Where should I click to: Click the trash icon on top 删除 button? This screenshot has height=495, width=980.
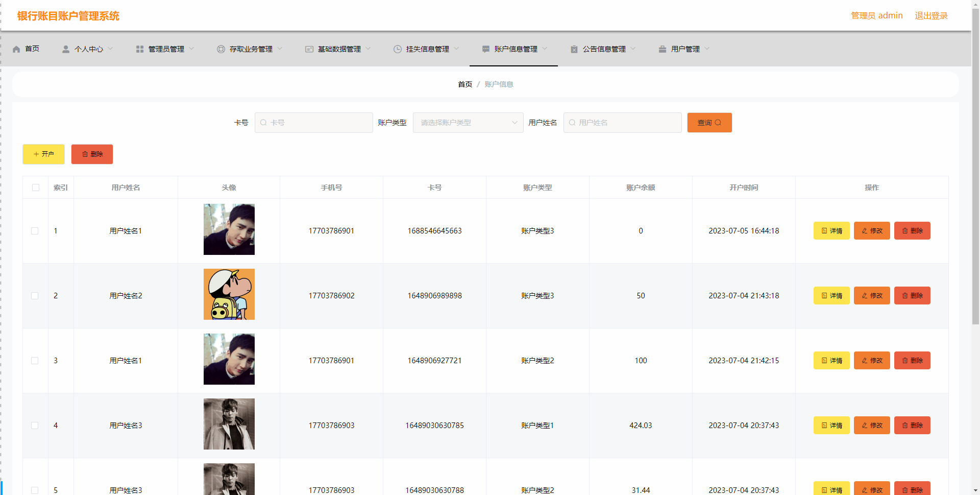click(x=85, y=154)
